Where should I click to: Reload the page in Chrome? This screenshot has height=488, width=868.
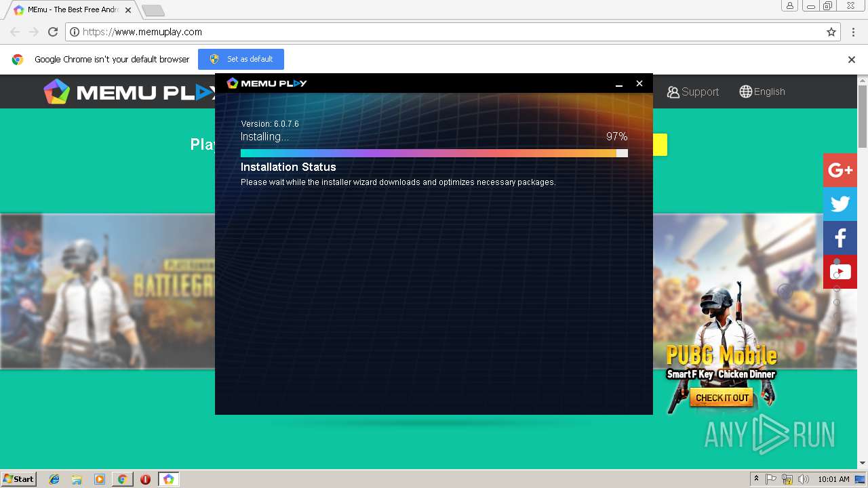tap(53, 32)
